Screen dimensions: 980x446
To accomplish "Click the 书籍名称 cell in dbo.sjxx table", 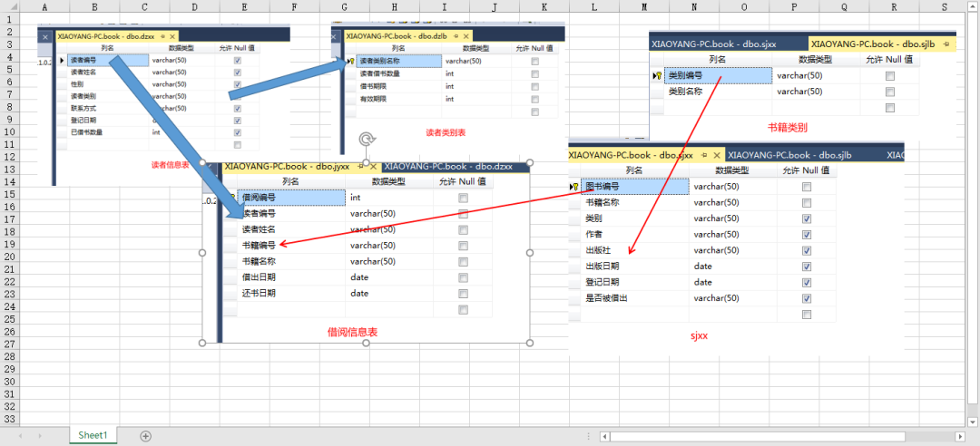I will click(635, 202).
